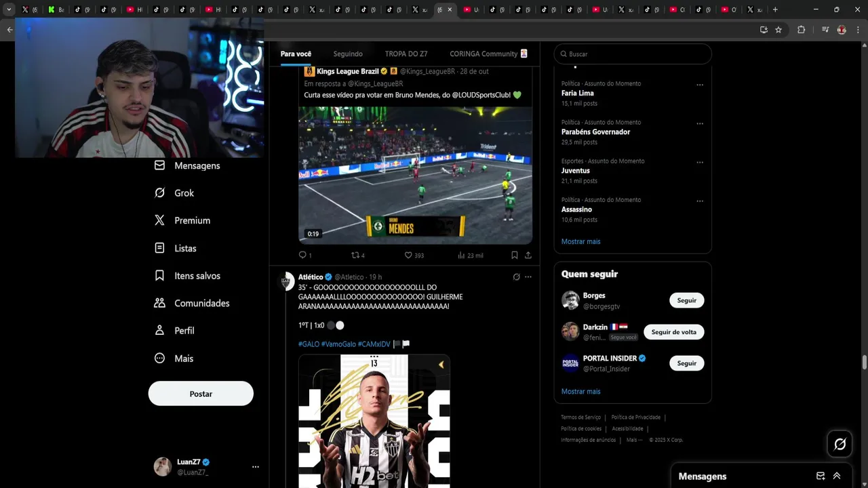
Task: Open Juventus trending topic
Action: point(575,171)
